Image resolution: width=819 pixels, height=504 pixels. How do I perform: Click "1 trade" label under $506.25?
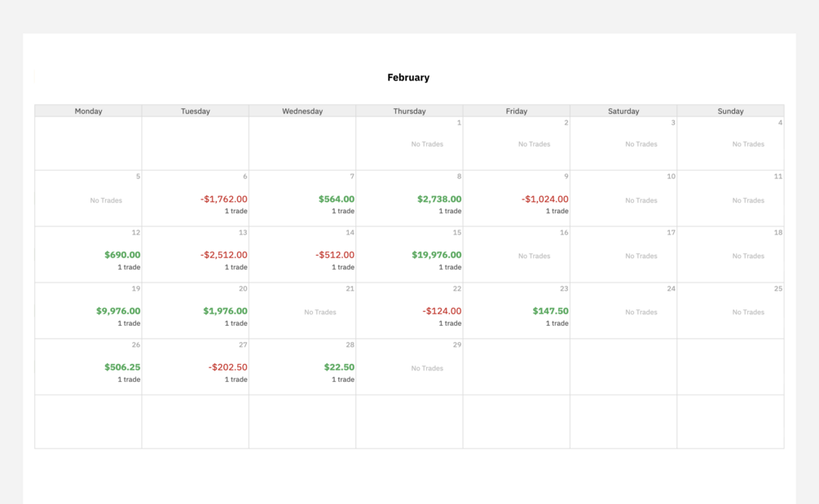click(129, 379)
